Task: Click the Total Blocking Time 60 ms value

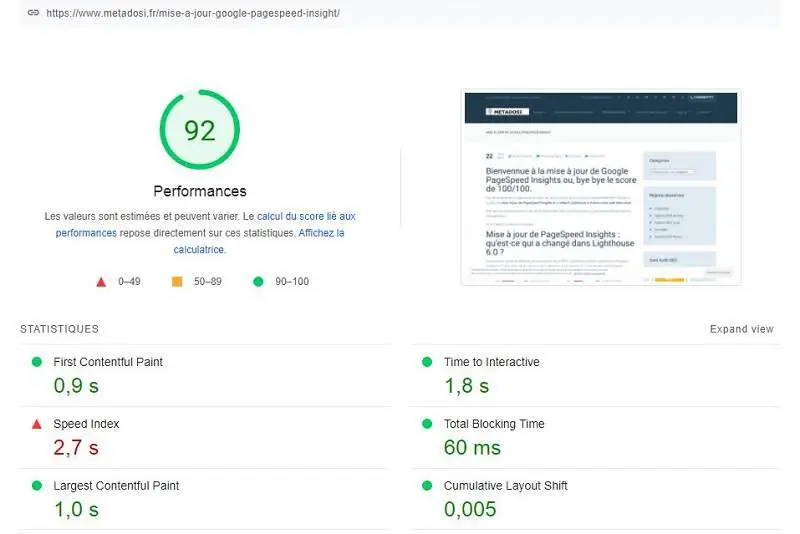Action: (472, 447)
